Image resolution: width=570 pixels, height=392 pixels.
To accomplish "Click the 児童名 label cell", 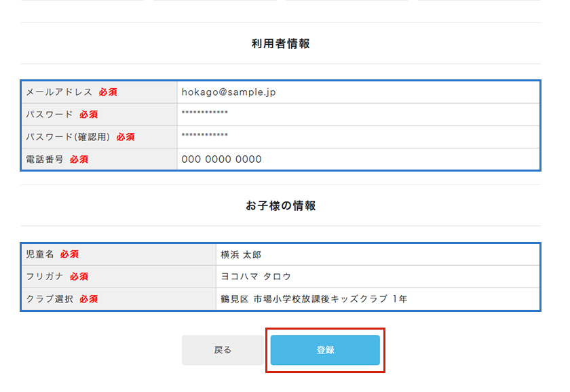I will pyautogui.click(x=119, y=254).
